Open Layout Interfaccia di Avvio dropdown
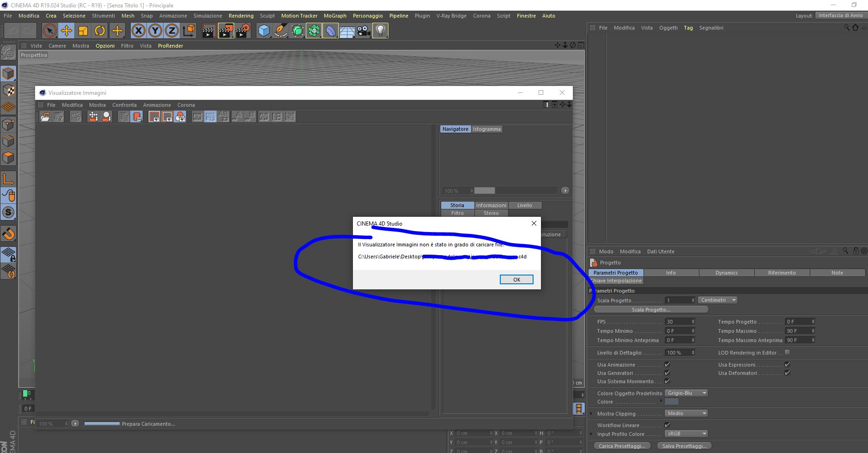This screenshot has height=453, width=868. pos(841,15)
